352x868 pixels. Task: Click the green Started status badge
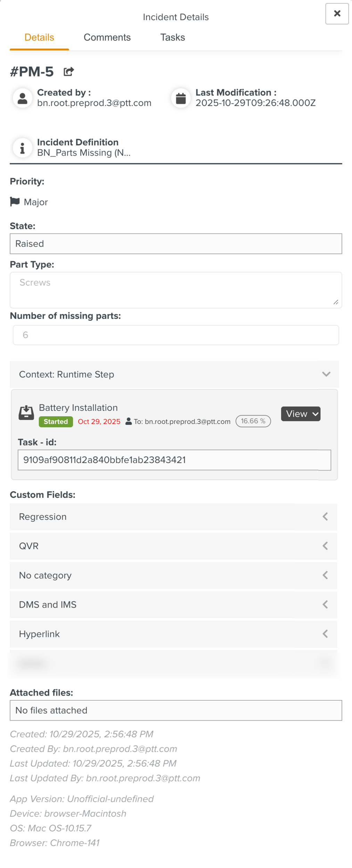(56, 422)
